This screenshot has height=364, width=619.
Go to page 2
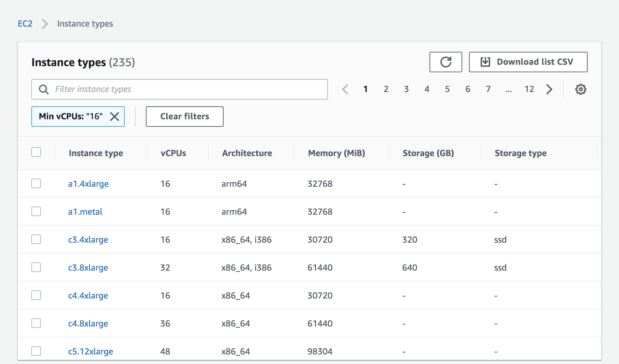(386, 89)
